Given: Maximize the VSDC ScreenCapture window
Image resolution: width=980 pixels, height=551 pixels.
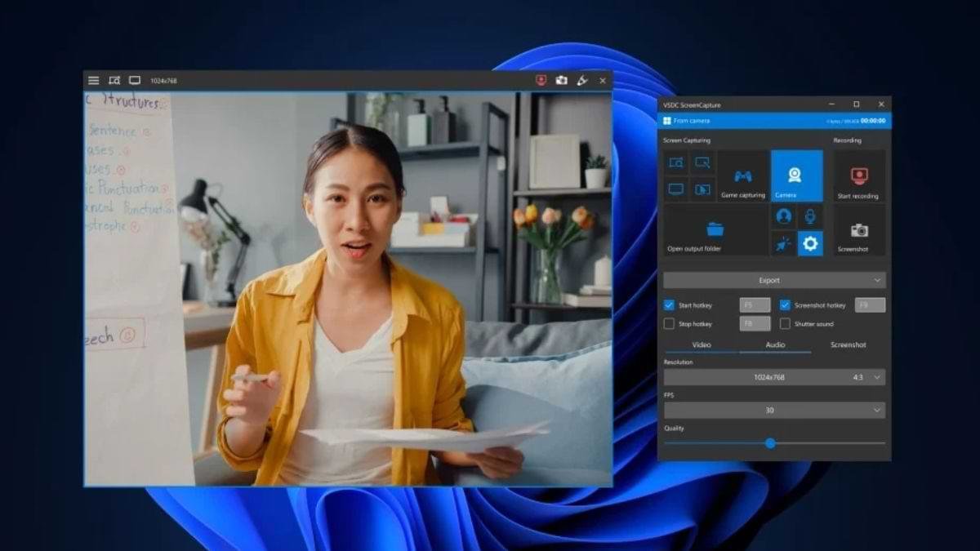Looking at the screenshot, I should coord(856,104).
